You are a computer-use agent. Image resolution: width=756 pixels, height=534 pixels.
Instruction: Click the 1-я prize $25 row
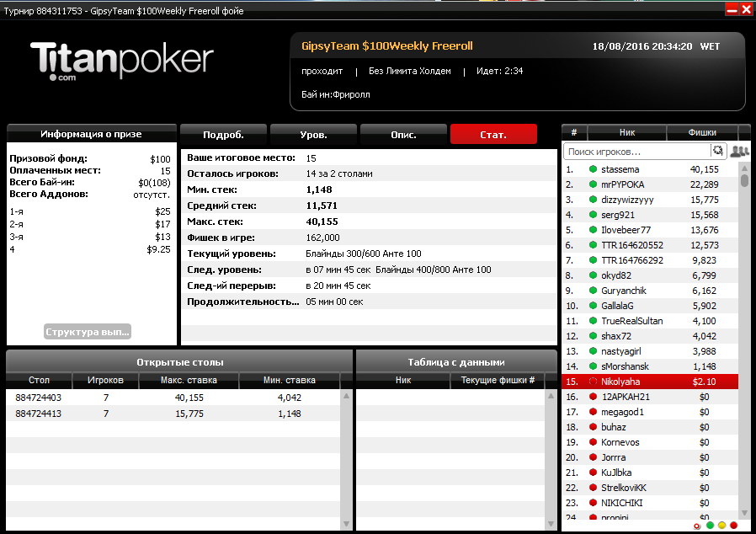(x=90, y=211)
